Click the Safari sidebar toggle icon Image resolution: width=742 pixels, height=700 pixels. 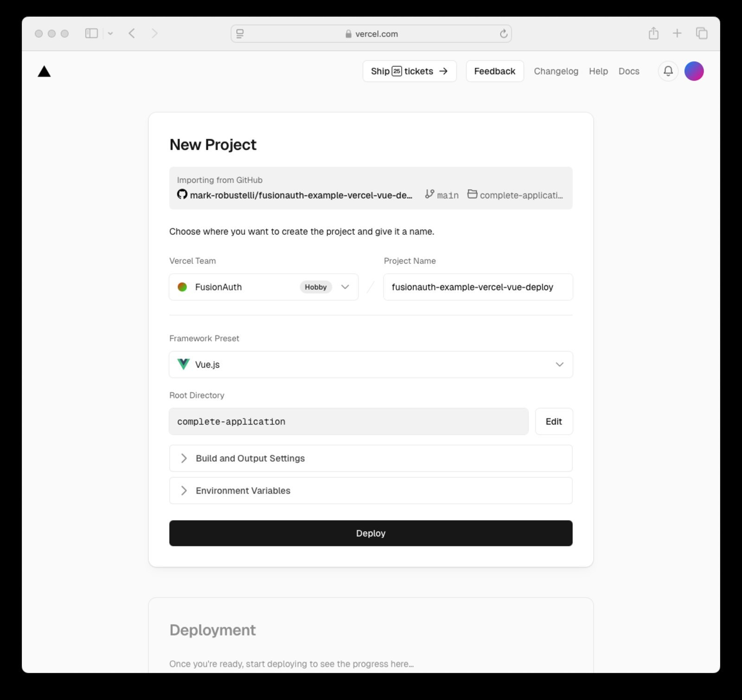[x=91, y=33]
